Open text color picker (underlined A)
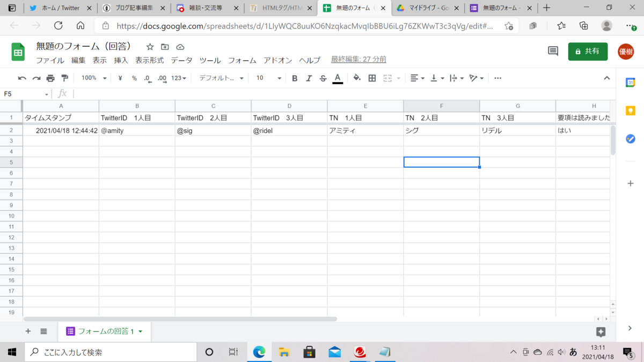 pyautogui.click(x=338, y=78)
